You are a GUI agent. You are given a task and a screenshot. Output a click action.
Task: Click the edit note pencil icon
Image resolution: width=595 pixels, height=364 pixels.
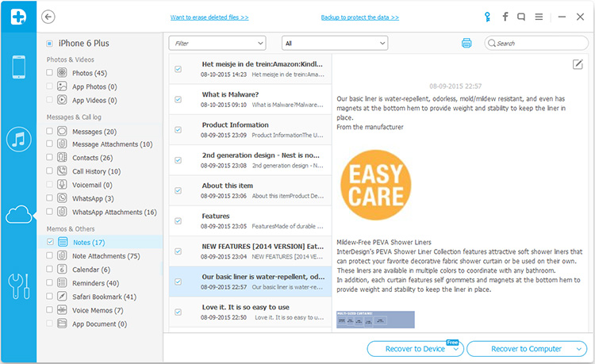point(578,64)
